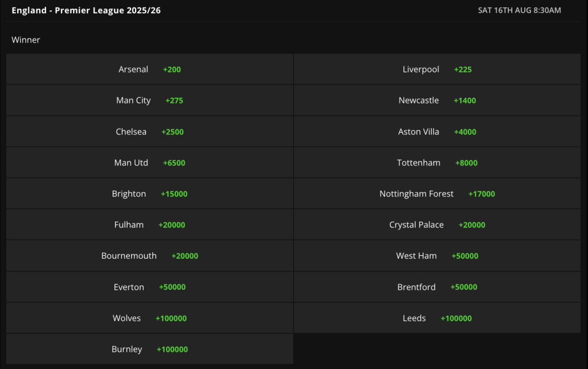Screen dimensions: 588x369
Task: Select Chelsea +2500 outright bet
Action: click(x=149, y=131)
